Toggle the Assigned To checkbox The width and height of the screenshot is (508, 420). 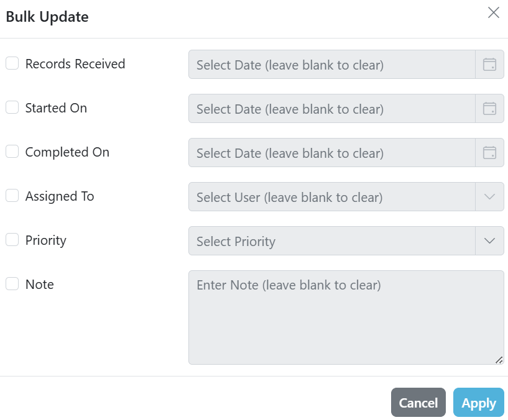pyautogui.click(x=12, y=196)
